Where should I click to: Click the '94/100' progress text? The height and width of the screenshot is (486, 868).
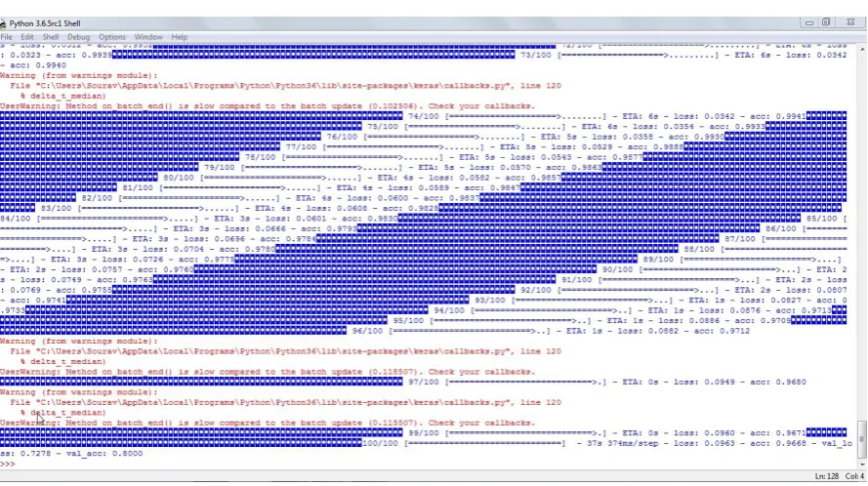[x=449, y=310]
